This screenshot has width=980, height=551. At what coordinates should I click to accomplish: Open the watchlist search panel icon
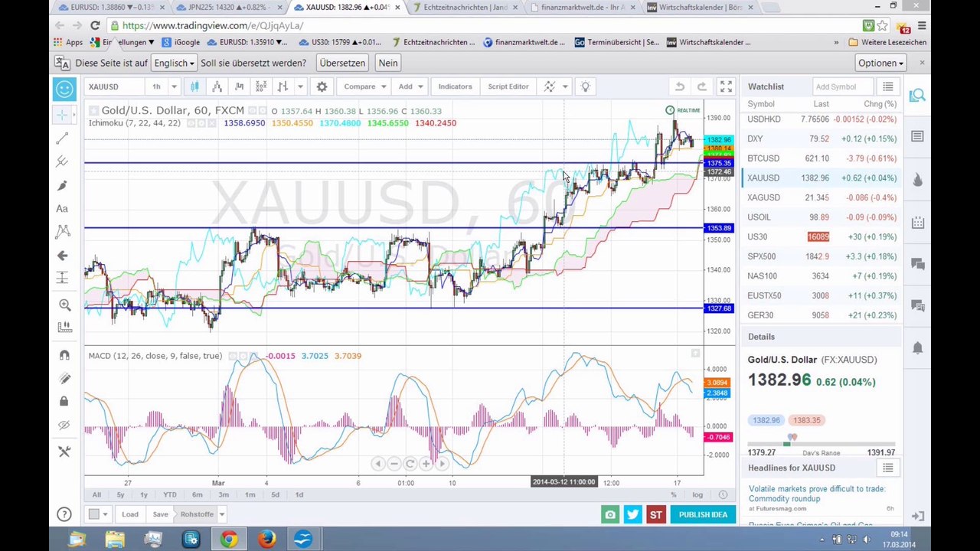(x=917, y=95)
